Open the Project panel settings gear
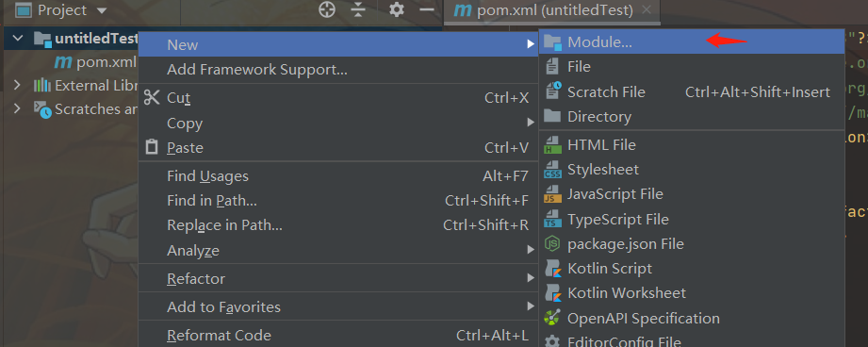Image resolution: width=868 pixels, height=347 pixels. click(397, 10)
